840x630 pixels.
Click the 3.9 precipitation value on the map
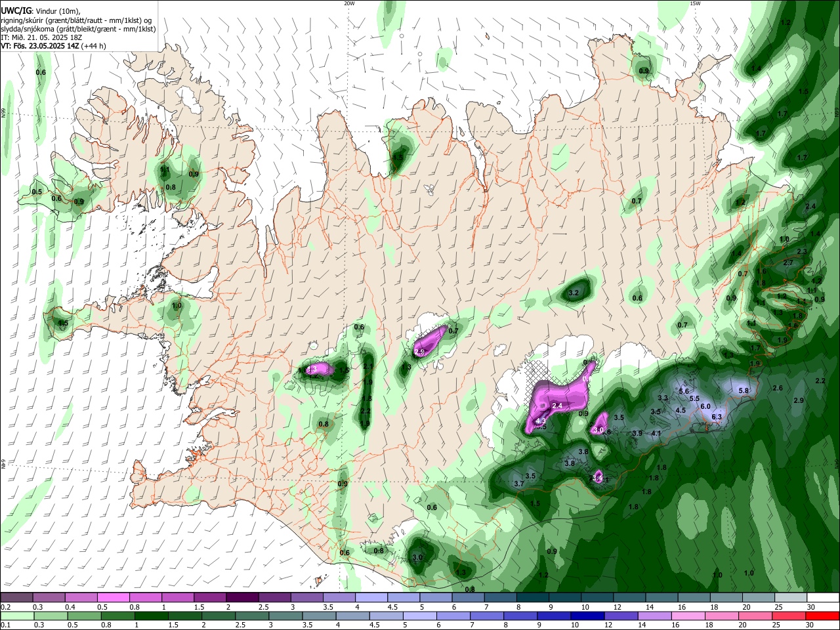[637, 433]
